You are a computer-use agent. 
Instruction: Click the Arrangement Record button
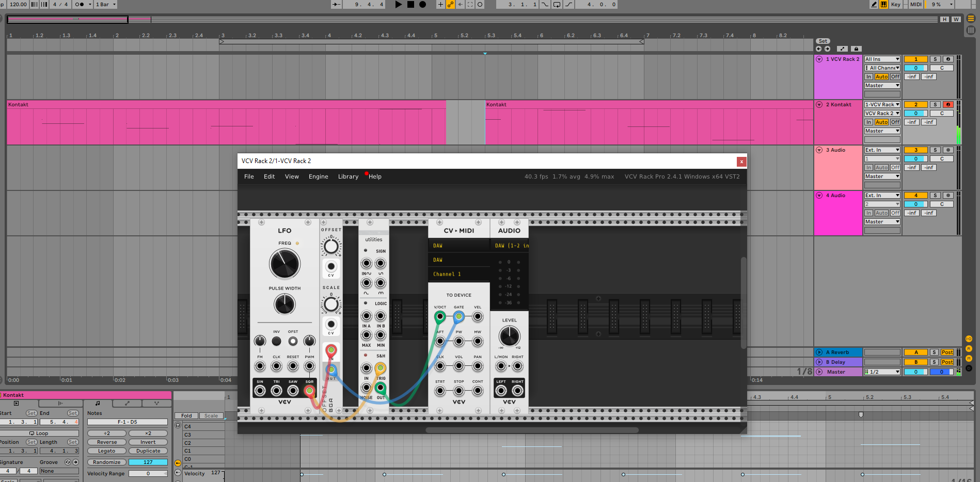click(x=422, y=4)
